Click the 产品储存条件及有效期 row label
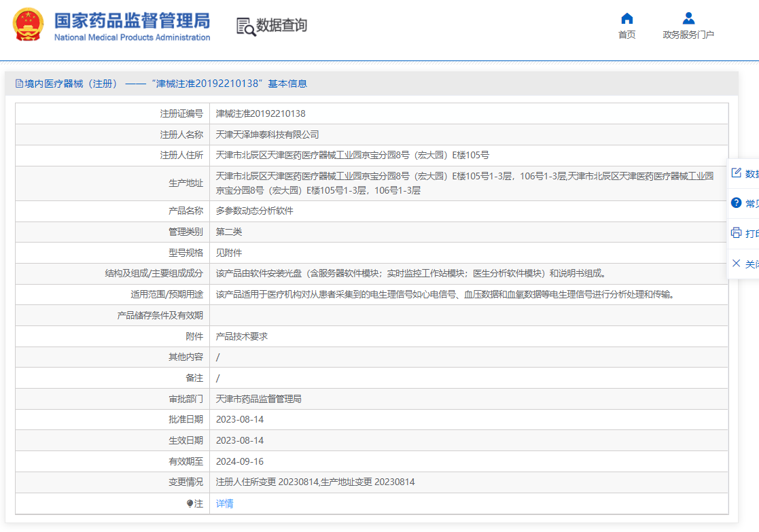Image resolution: width=759 pixels, height=532 pixels. (x=160, y=316)
